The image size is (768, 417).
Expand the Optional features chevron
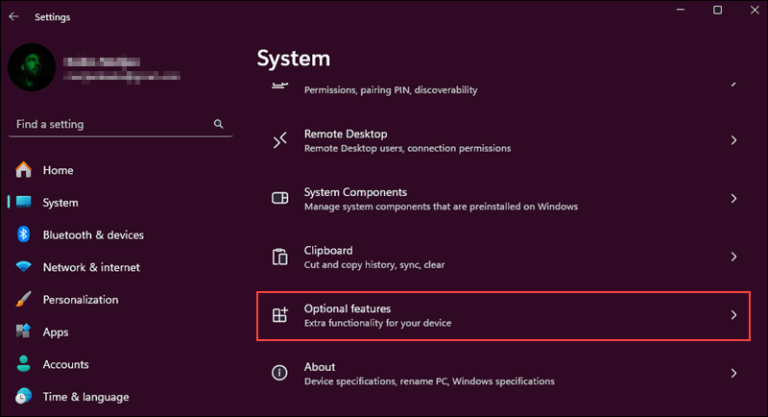[x=733, y=315]
